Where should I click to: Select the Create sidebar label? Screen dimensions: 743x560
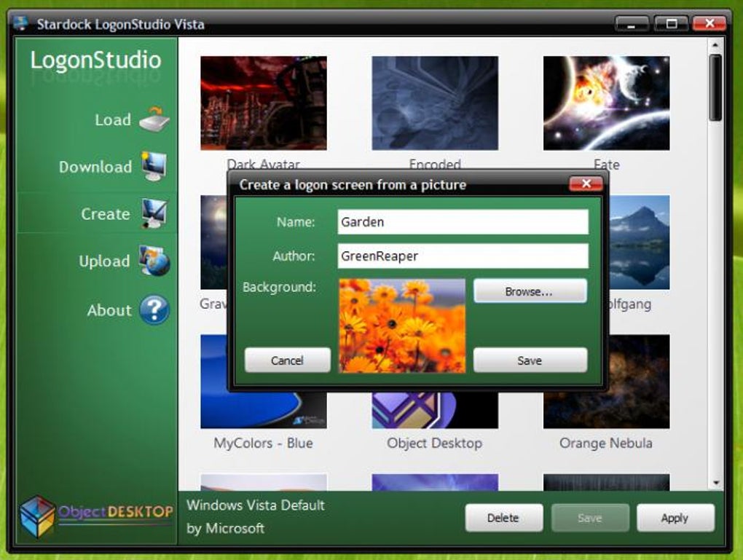click(x=105, y=213)
